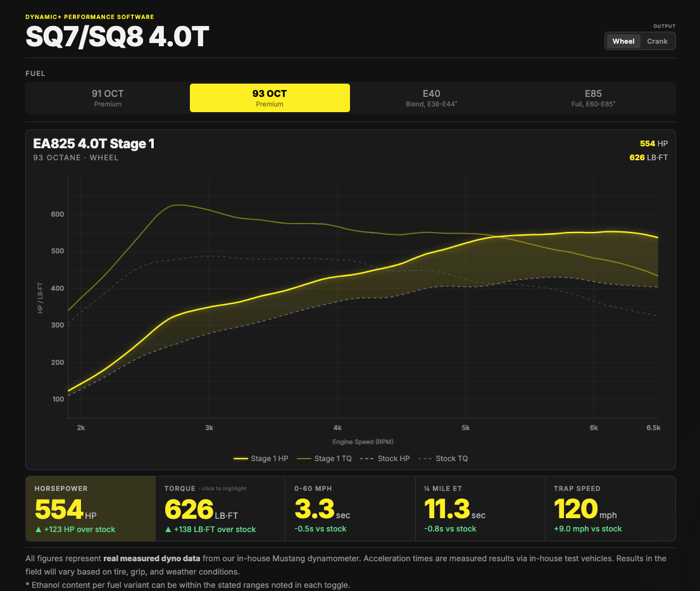Select E85 Full fuel option
The width and height of the screenshot is (700, 591).
pyautogui.click(x=593, y=98)
